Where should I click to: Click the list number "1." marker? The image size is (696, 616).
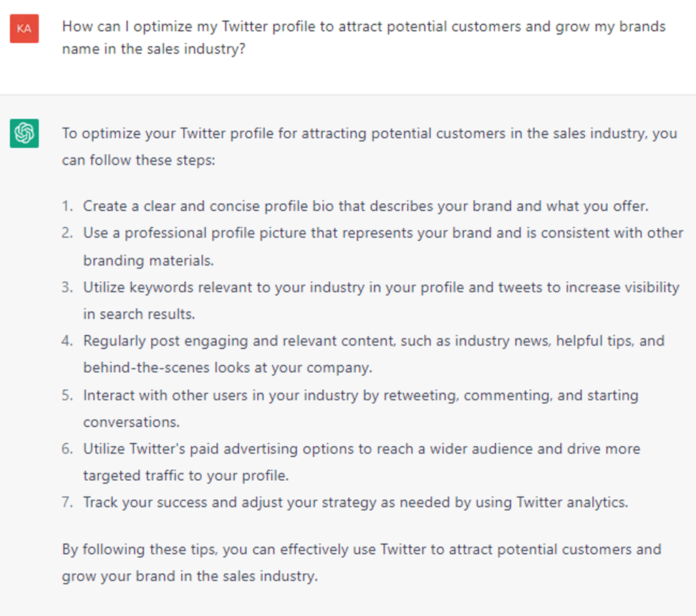67,206
